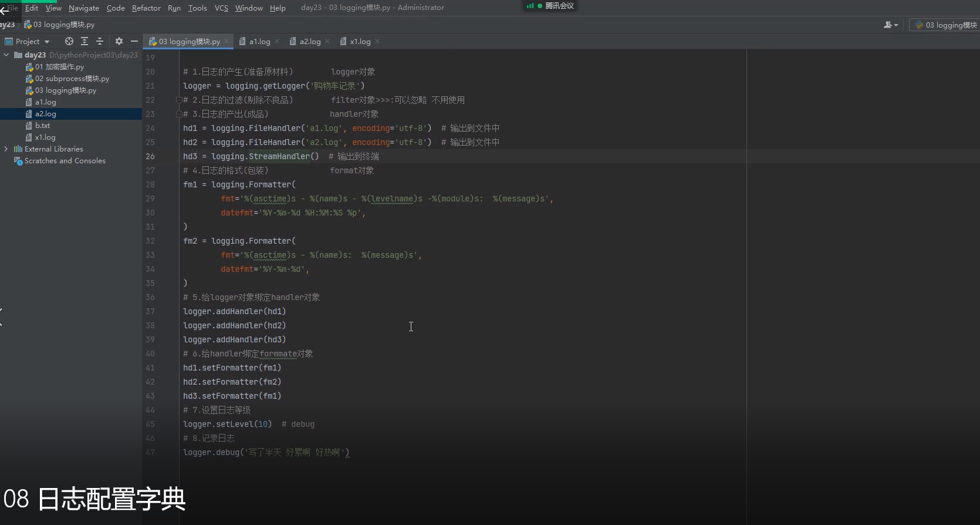
Task: Close the a2.log editor tab
Action: point(327,41)
